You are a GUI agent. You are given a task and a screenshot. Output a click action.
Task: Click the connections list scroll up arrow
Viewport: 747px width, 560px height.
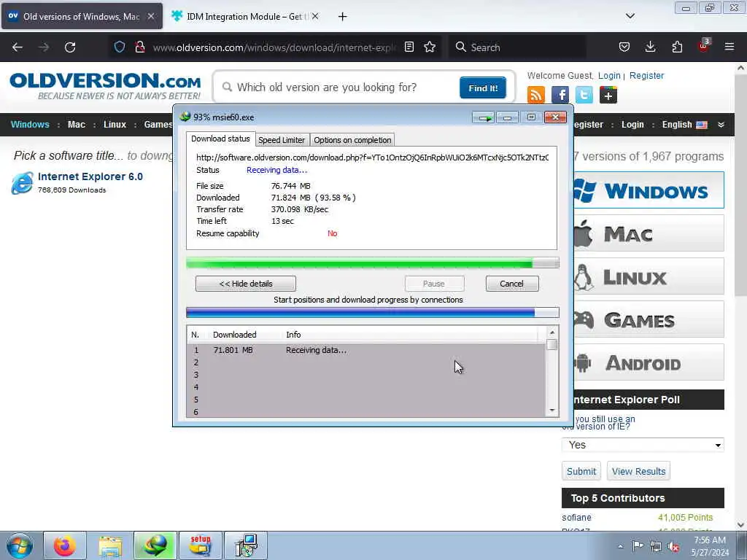552,332
